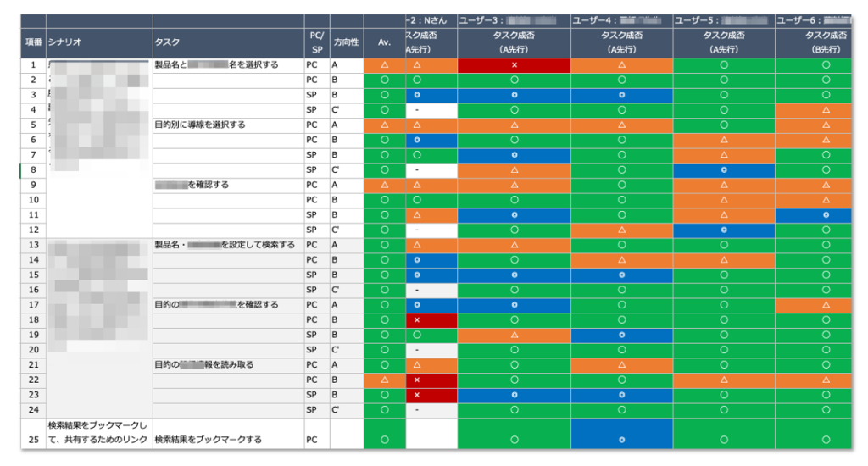The image size is (868, 466).
Task: Select row 11's blue ◎ under ユーザー6
Action: point(825,215)
